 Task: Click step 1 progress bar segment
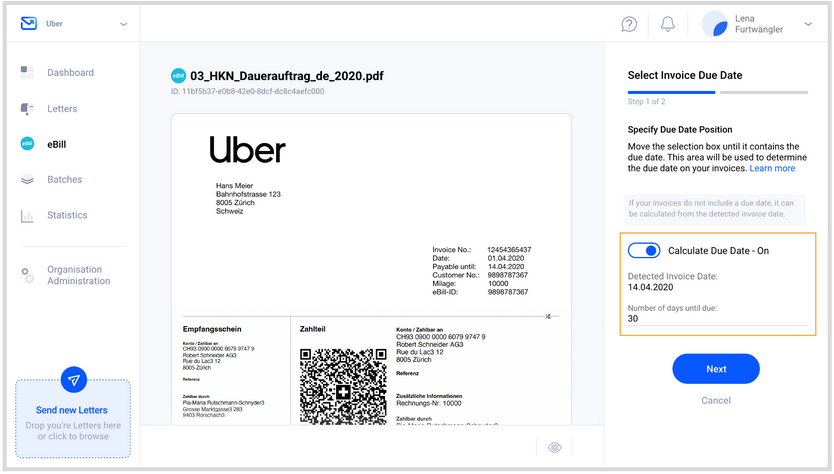[x=671, y=93]
